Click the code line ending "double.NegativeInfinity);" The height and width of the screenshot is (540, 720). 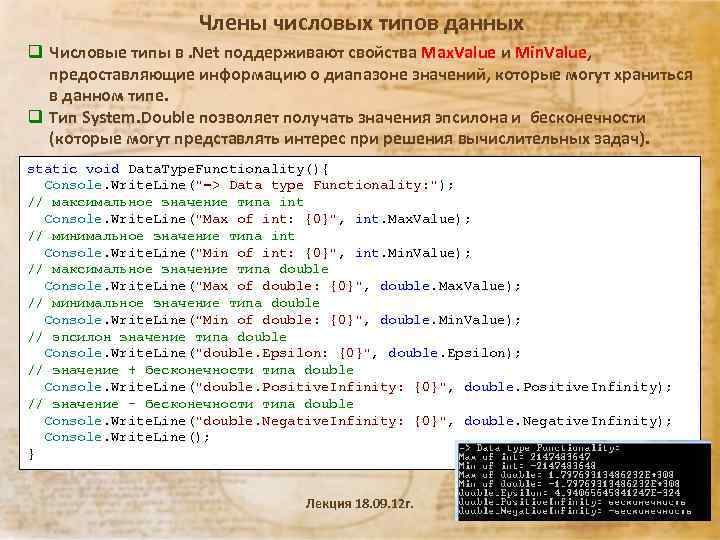pos(358,421)
